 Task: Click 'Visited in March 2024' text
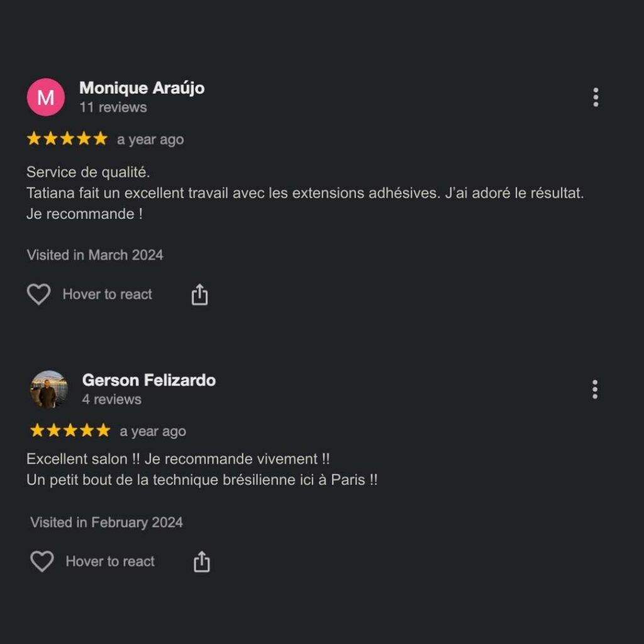pyautogui.click(x=95, y=255)
